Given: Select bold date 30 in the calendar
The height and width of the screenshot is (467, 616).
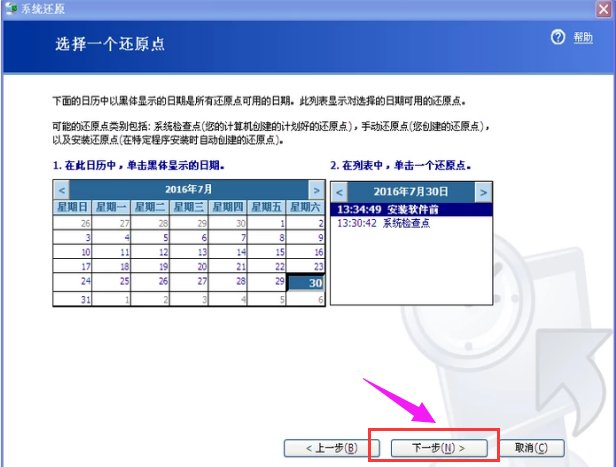Looking at the screenshot, I should point(307,283).
